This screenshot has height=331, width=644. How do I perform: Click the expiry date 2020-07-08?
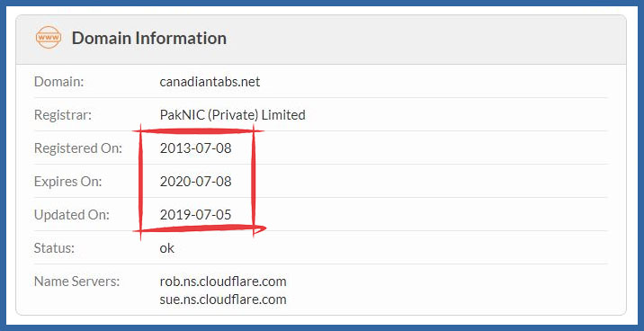(x=195, y=182)
